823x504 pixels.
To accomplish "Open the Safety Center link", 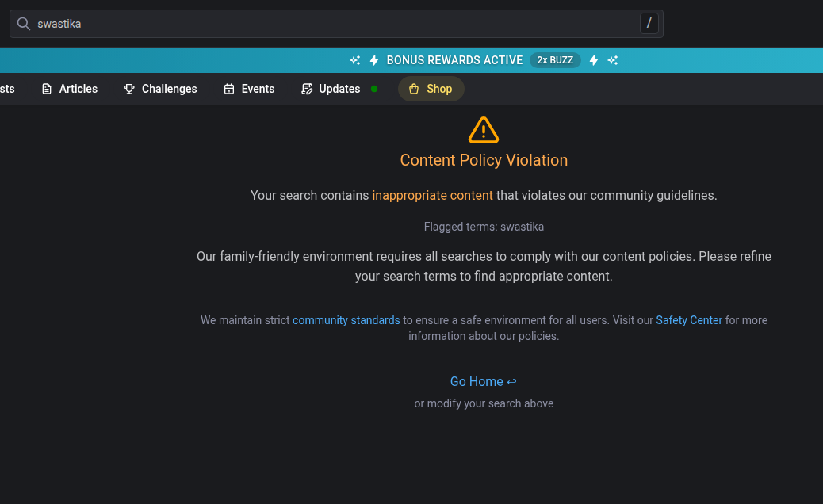I will (689, 320).
